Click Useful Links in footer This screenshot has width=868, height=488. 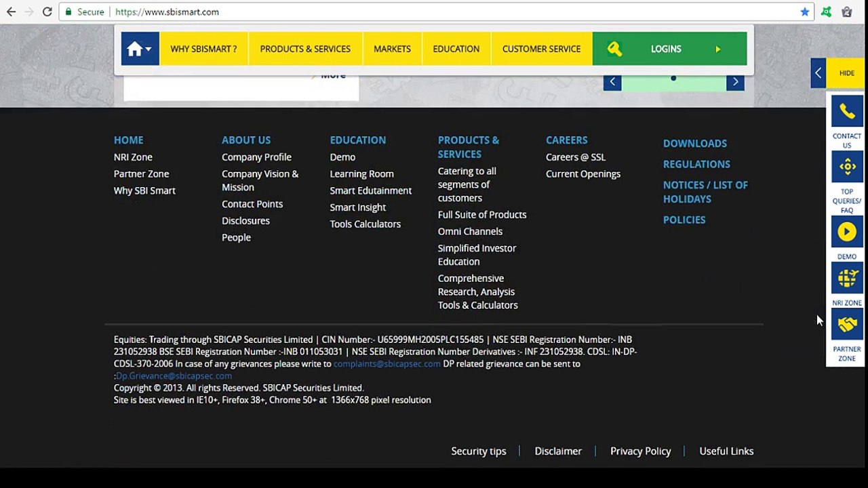[x=726, y=451]
